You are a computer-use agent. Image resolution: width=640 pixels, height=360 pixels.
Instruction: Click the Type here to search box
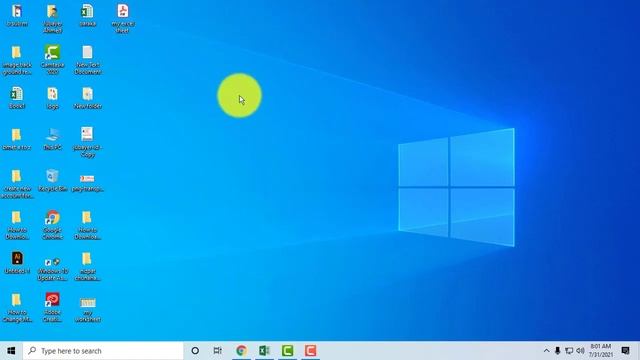tap(103, 351)
